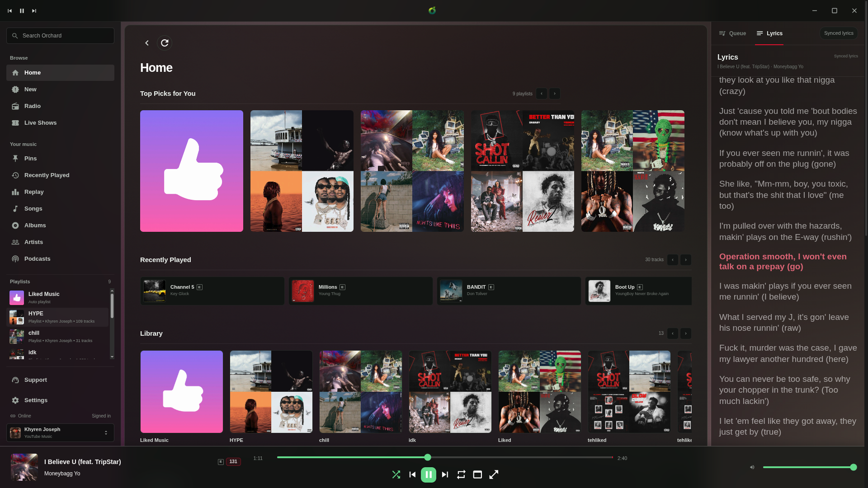This screenshot has width=868, height=488.
Task: Click the previous track icon in title bar
Action: (9, 11)
